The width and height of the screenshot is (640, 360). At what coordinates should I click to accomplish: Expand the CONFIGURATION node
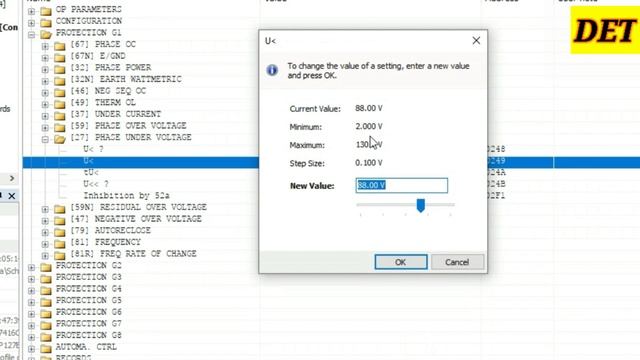click(31, 22)
